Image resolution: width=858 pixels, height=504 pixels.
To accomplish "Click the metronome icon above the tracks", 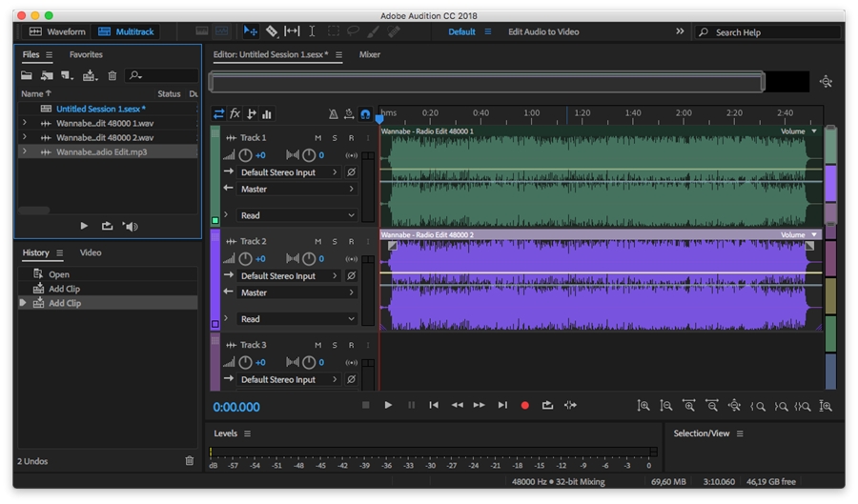I will tap(333, 114).
